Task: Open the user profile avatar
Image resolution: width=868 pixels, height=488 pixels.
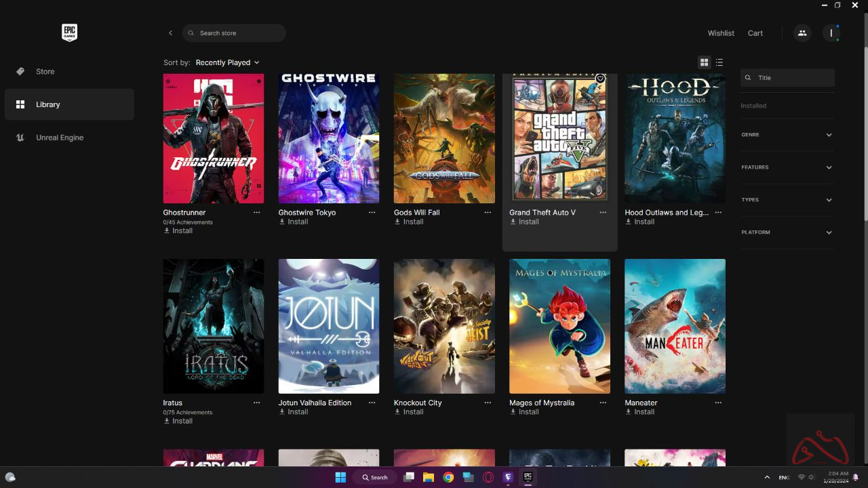Action: tap(831, 33)
